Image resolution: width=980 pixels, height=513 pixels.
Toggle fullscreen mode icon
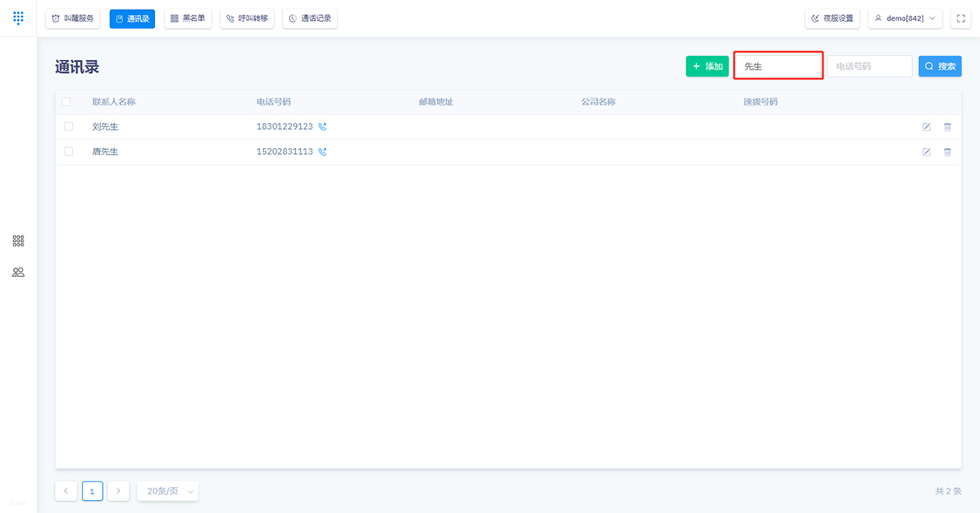[961, 18]
